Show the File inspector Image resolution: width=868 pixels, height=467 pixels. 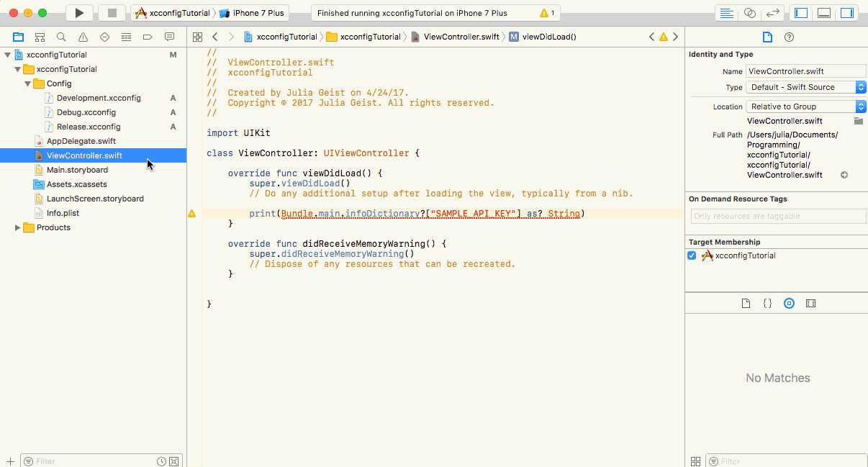point(767,37)
